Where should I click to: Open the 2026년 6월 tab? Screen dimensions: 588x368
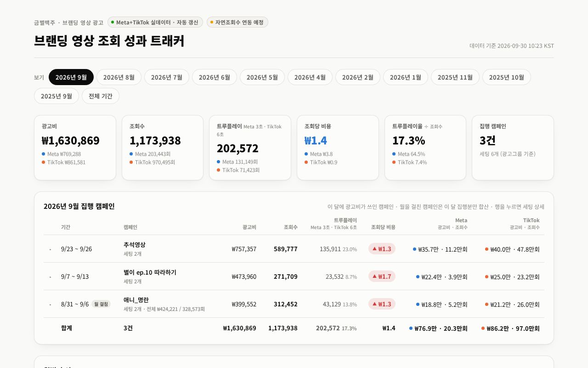click(215, 77)
